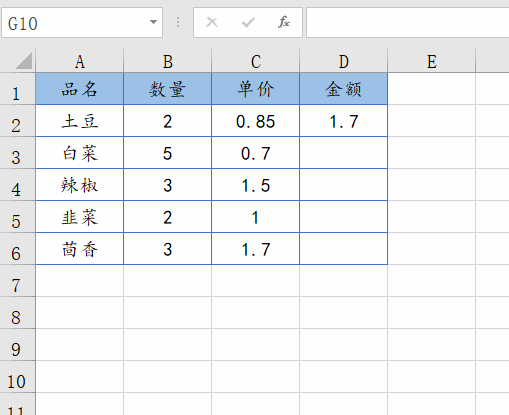Select the quantity cell for 白菜
This screenshot has width=509, height=415.
[x=168, y=153]
